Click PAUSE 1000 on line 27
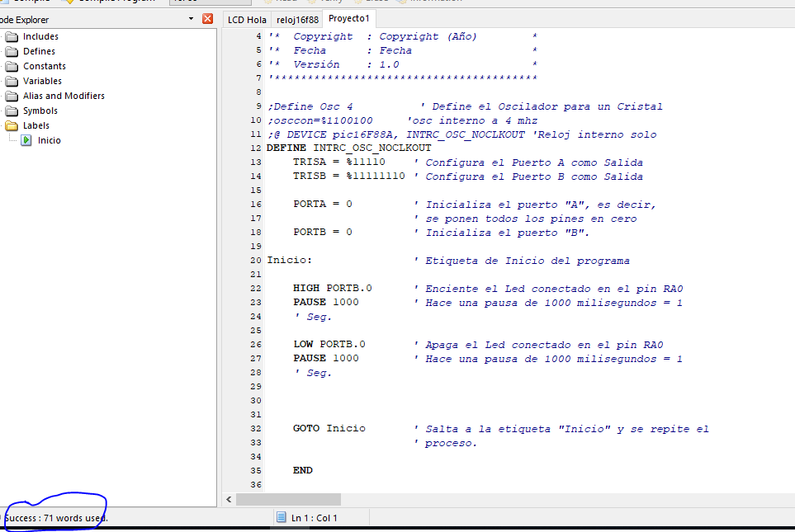Image resolution: width=795 pixels, height=532 pixels. [x=325, y=358]
